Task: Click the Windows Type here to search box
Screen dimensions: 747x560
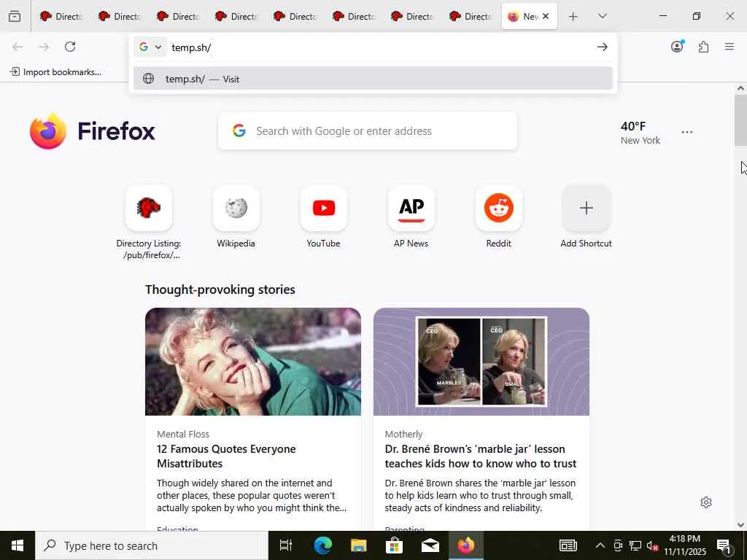Action: pos(152,545)
